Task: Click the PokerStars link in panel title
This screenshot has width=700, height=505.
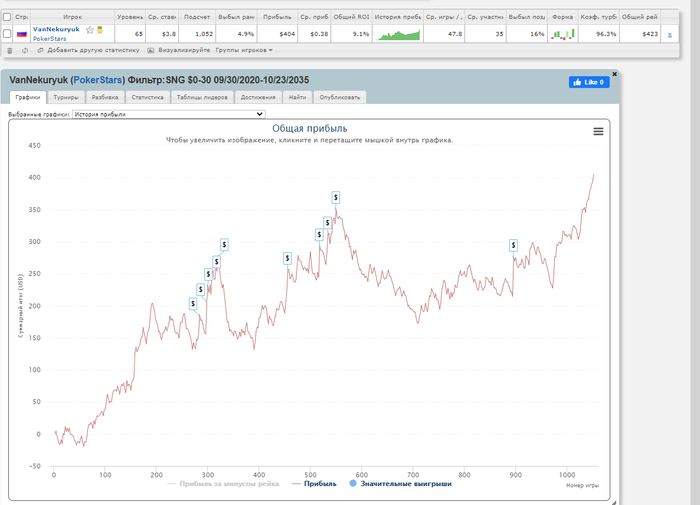Action: pos(98,80)
